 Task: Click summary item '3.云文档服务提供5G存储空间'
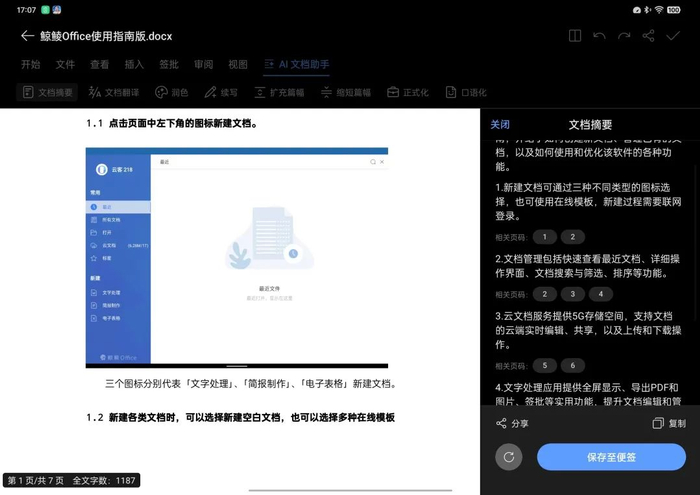pyautogui.click(x=588, y=330)
